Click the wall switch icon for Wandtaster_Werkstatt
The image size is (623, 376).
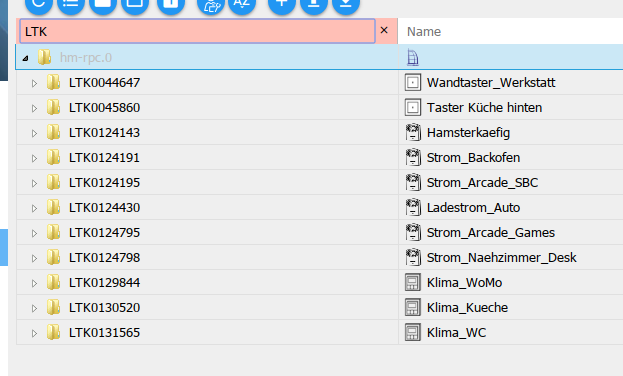coord(413,83)
